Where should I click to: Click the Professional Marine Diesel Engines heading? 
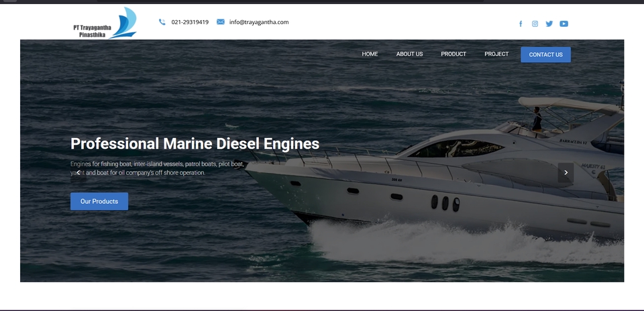click(195, 143)
